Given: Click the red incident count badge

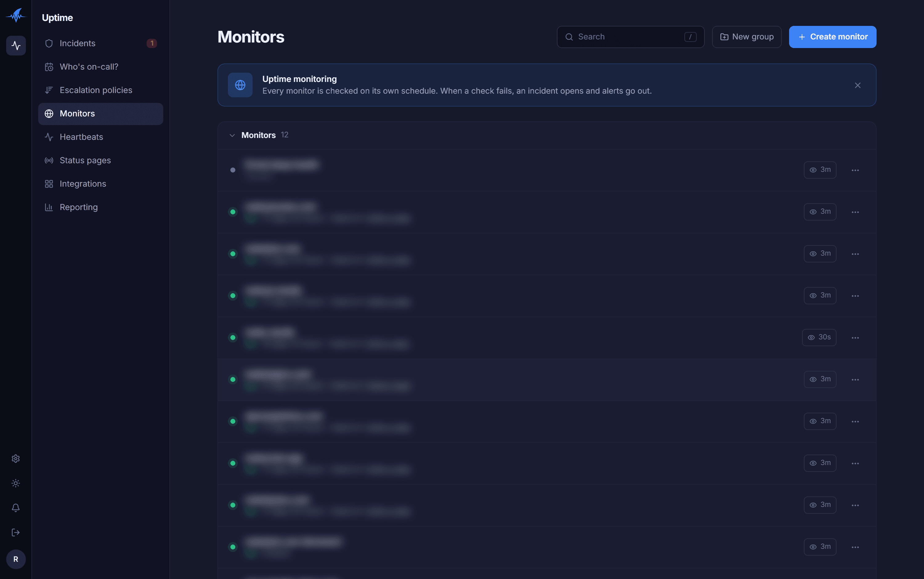Looking at the screenshot, I should (x=152, y=43).
